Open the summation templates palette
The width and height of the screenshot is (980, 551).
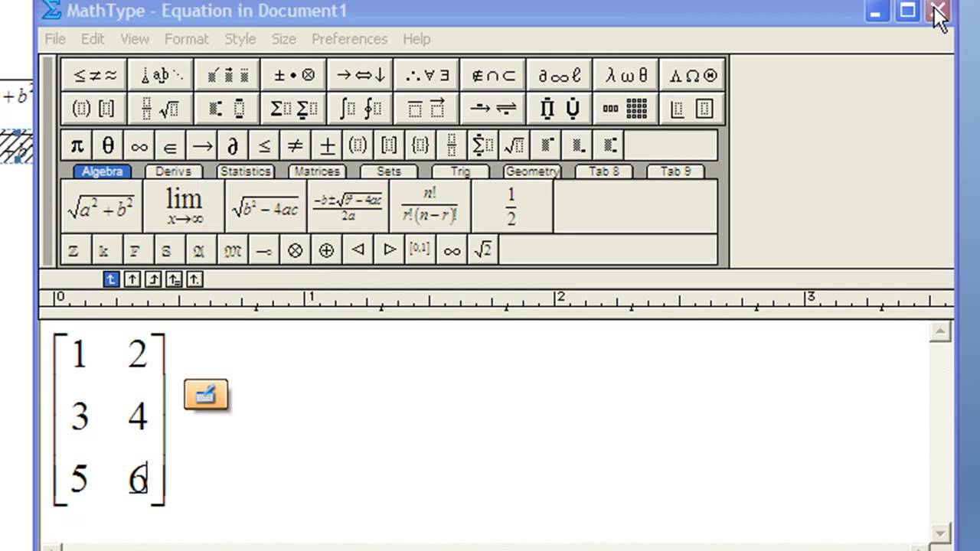(294, 109)
